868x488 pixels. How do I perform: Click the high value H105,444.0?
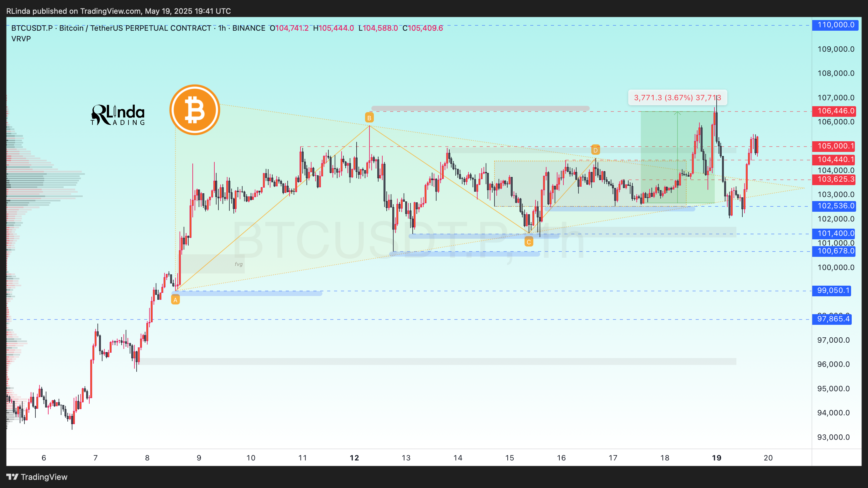(334, 28)
